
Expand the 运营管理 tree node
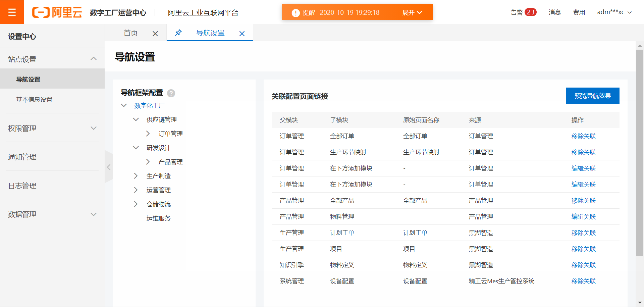[136, 190]
